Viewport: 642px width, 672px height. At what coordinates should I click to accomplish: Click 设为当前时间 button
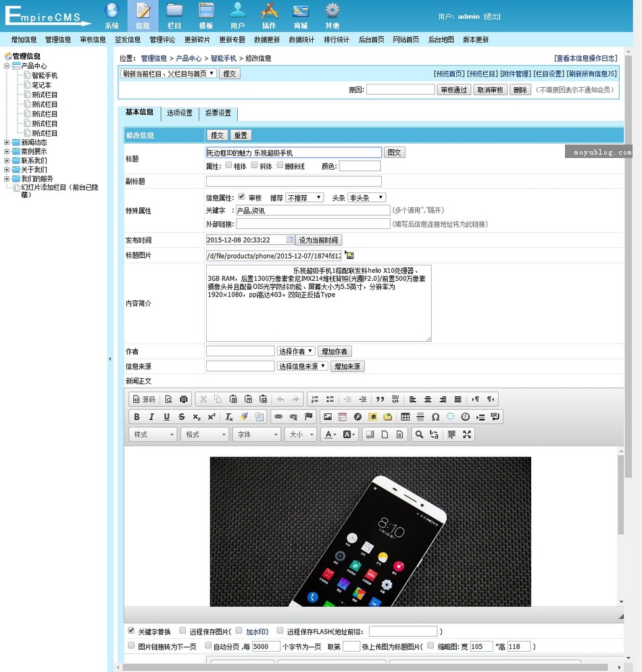coord(319,240)
